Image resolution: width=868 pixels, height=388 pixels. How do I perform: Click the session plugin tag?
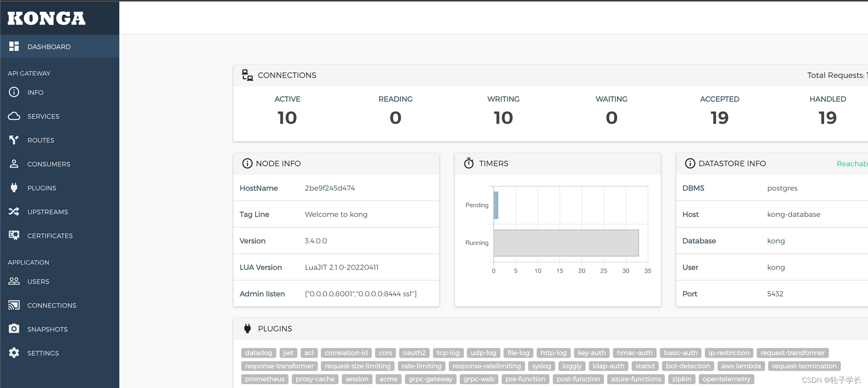357,379
